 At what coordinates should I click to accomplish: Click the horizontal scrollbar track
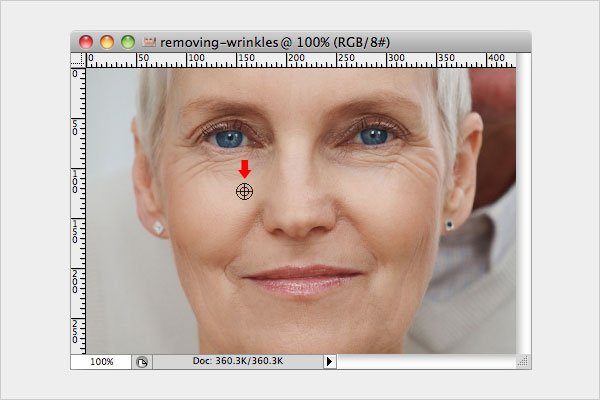pos(426,362)
